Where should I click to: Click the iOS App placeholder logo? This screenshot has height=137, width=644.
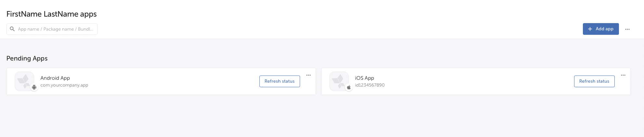click(x=339, y=81)
